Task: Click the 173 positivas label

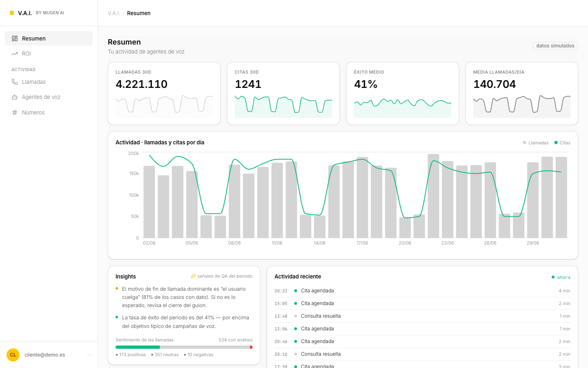Action: (x=131, y=355)
